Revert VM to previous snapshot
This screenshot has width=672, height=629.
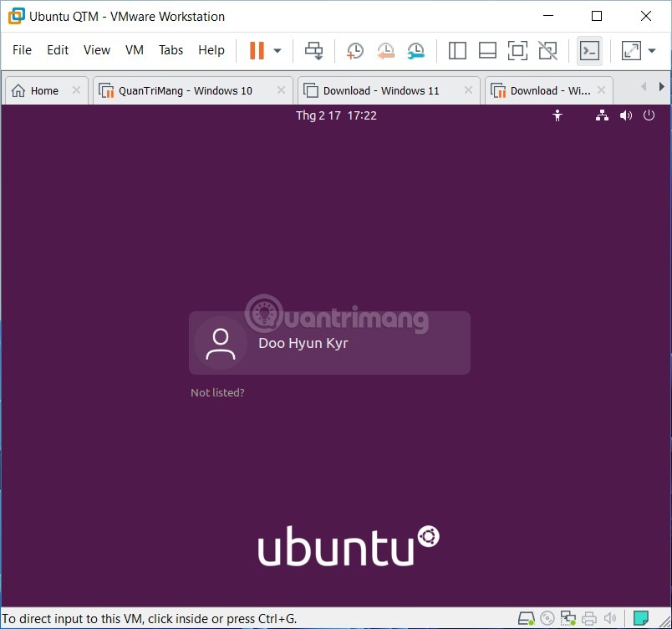click(x=385, y=50)
